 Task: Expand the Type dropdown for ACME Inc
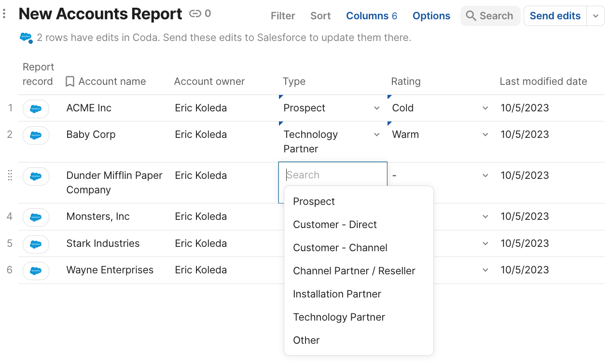[377, 108]
